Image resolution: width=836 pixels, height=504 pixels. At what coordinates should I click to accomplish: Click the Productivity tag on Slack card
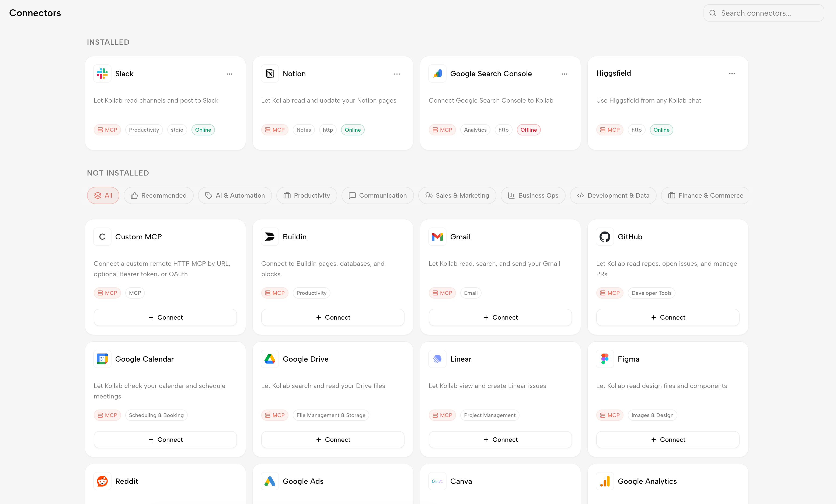pyautogui.click(x=144, y=129)
